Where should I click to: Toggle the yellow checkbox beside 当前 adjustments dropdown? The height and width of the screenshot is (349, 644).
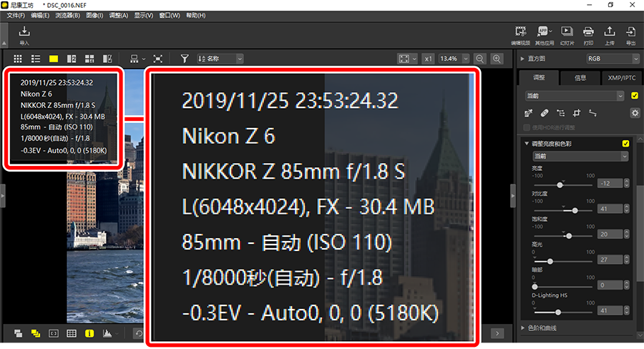coord(635,96)
